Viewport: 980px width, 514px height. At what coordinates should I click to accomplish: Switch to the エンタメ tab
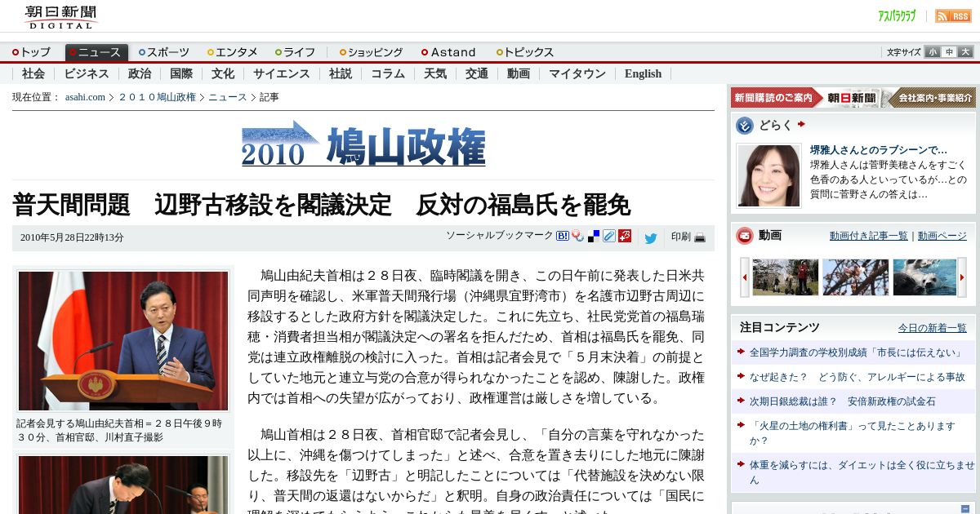coord(233,52)
